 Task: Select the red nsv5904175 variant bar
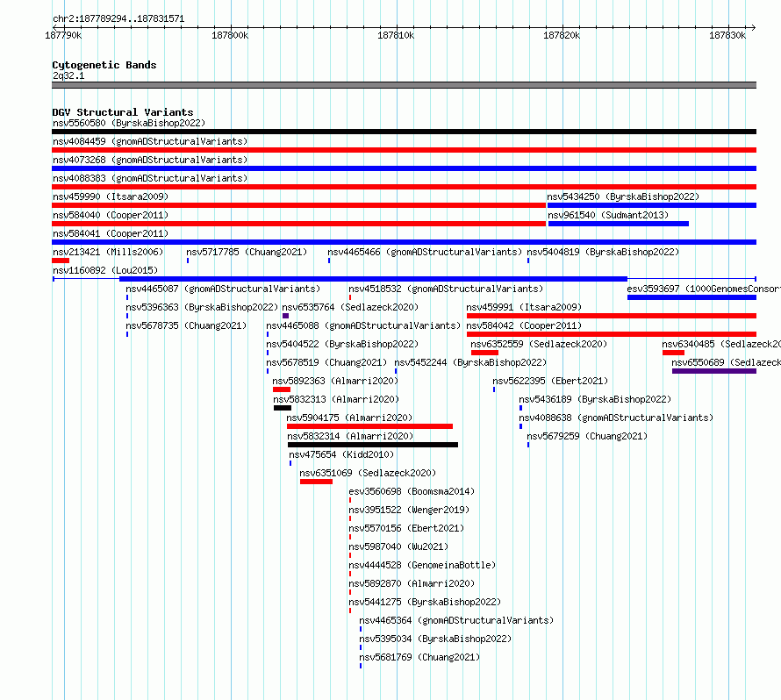point(369,426)
